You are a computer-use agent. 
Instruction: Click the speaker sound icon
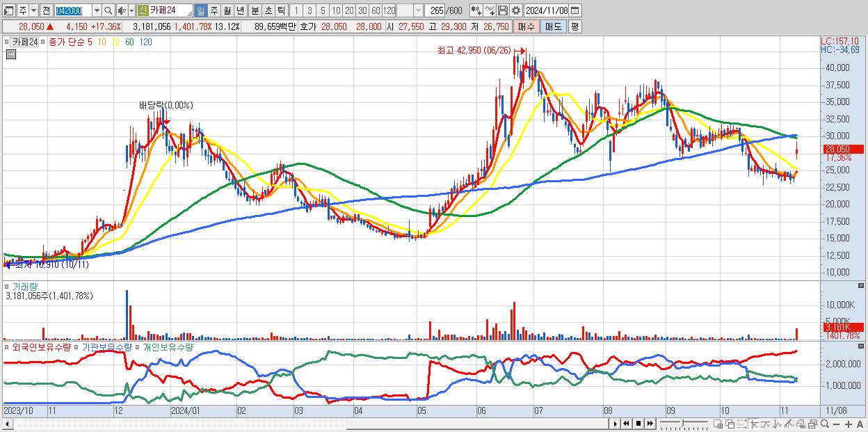click(x=122, y=10)
